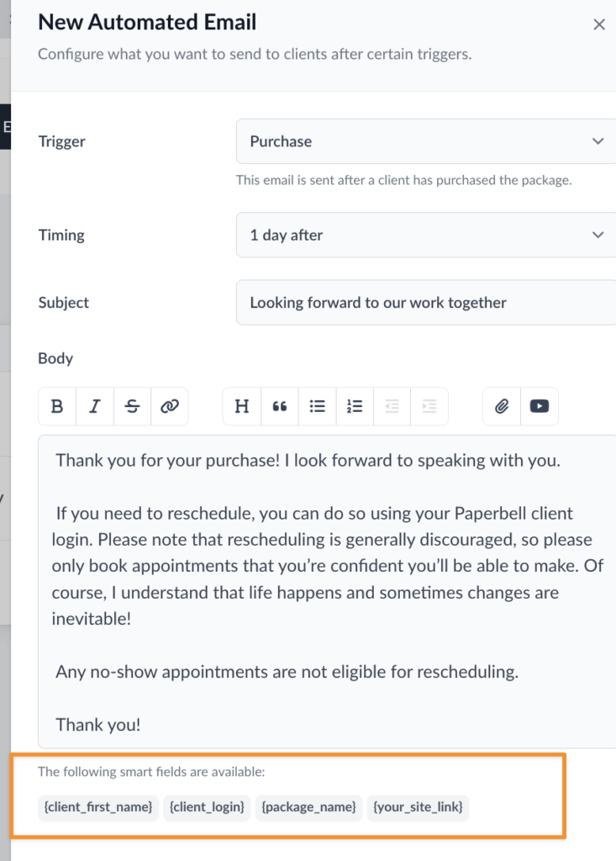The image size is (616, 861).
Task: Decrease indent level of text
Action: tap(392, 406)
